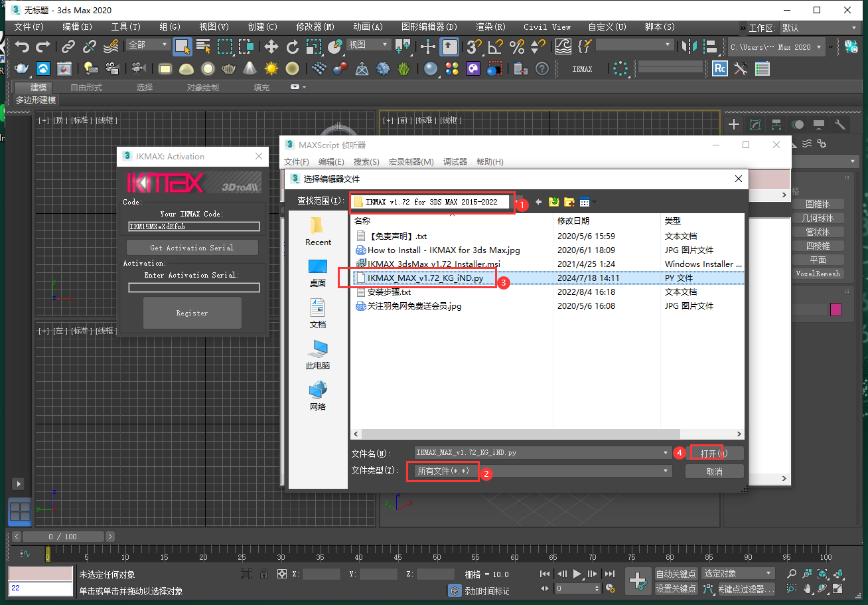
Task: Open Select by Name list icon
Action: coord(204,46)
